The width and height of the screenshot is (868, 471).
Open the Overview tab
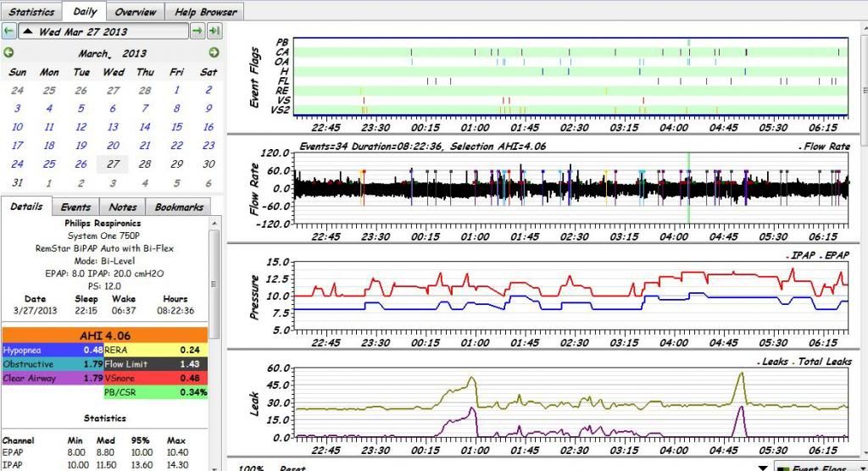[136, 12]
